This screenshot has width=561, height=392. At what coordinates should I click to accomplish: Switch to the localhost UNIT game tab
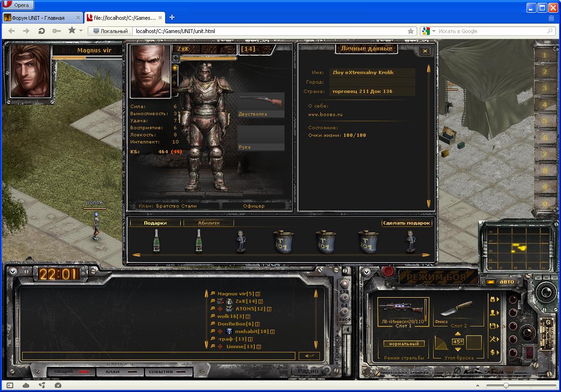[125, 17]
